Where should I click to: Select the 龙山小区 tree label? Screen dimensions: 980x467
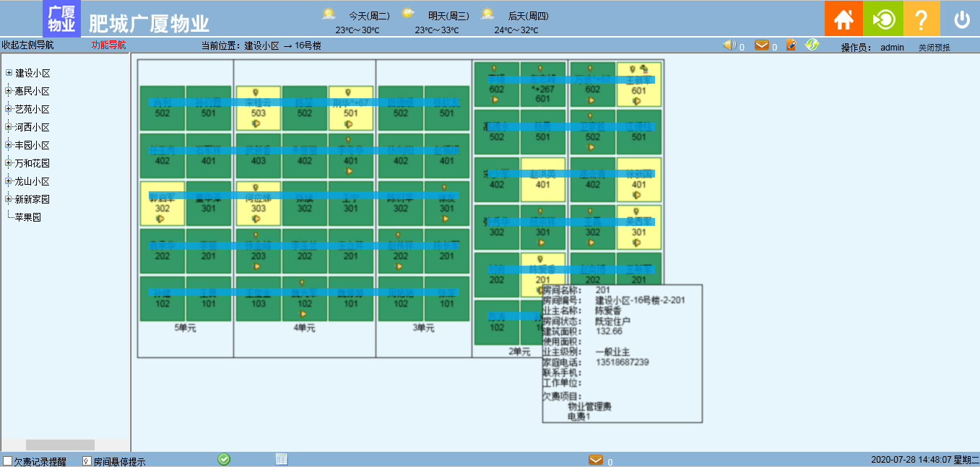[32, 181]
